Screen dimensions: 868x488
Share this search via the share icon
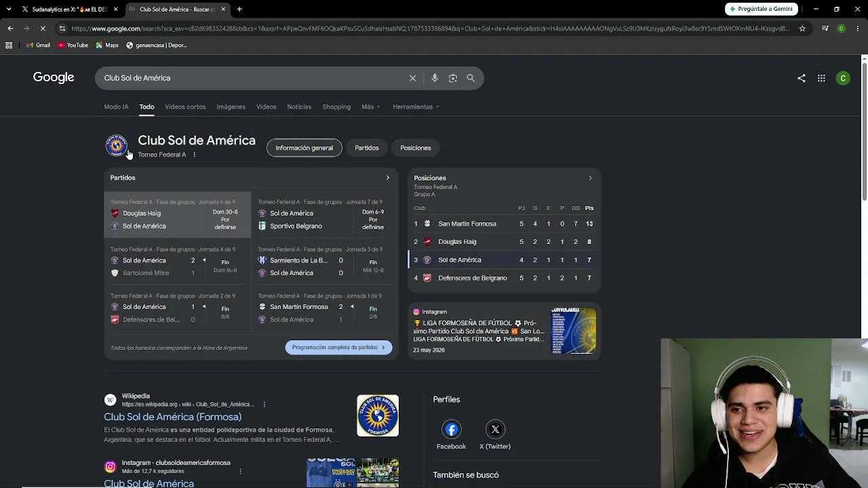(802, 78)
